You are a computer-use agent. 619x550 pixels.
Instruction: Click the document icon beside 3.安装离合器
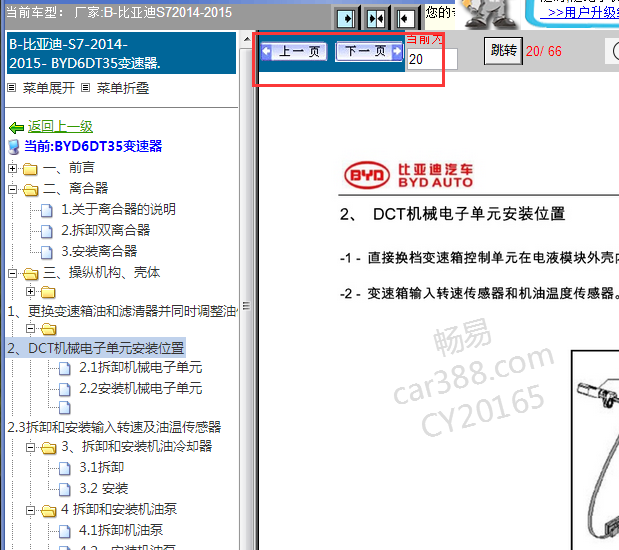click(x=47, y=252)
